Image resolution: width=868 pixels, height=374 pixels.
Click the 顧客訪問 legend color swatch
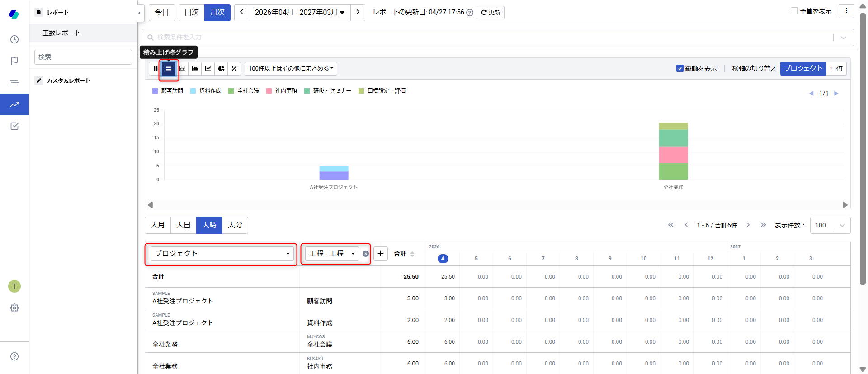tap(155, 91)
